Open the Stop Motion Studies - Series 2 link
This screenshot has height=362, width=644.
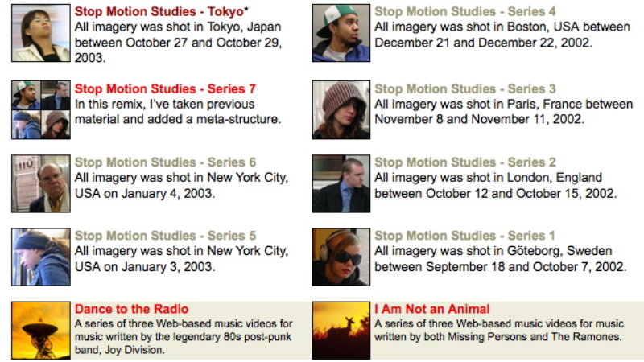click(465, 162)
